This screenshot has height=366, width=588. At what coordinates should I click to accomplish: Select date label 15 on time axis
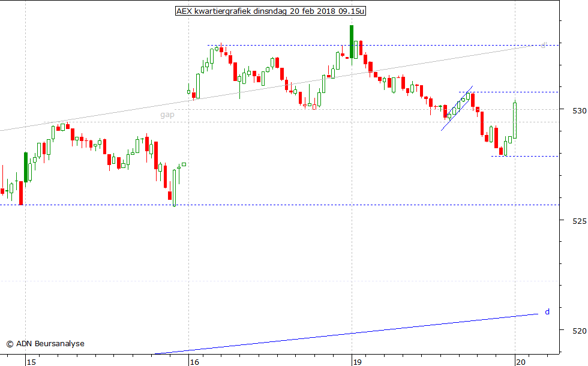(x=31, y=362)
